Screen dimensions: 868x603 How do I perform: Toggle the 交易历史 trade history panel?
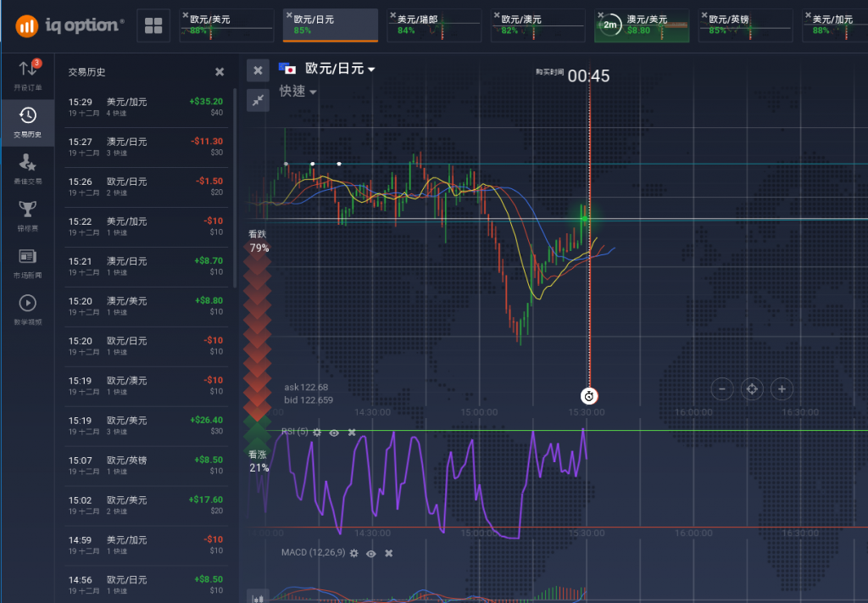(27, 122)
